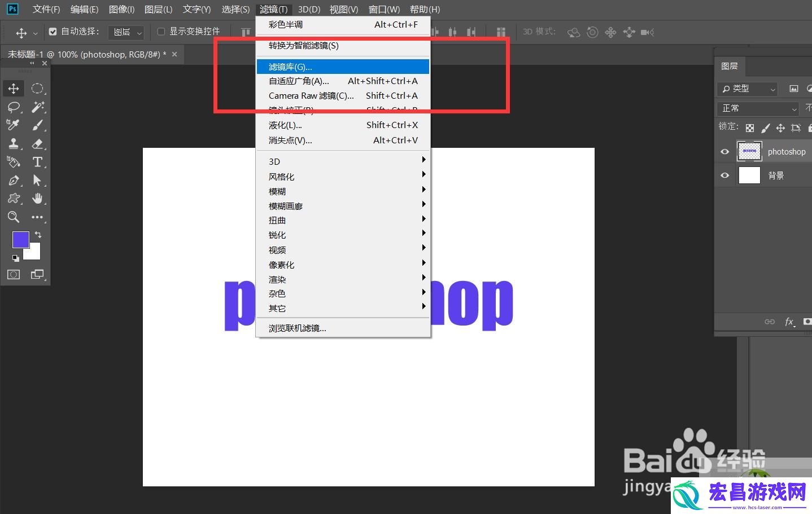Click the 3D rotate object mode icon
Image resolution: width=812 pixels, height=514 pixels.
[574, 32]
